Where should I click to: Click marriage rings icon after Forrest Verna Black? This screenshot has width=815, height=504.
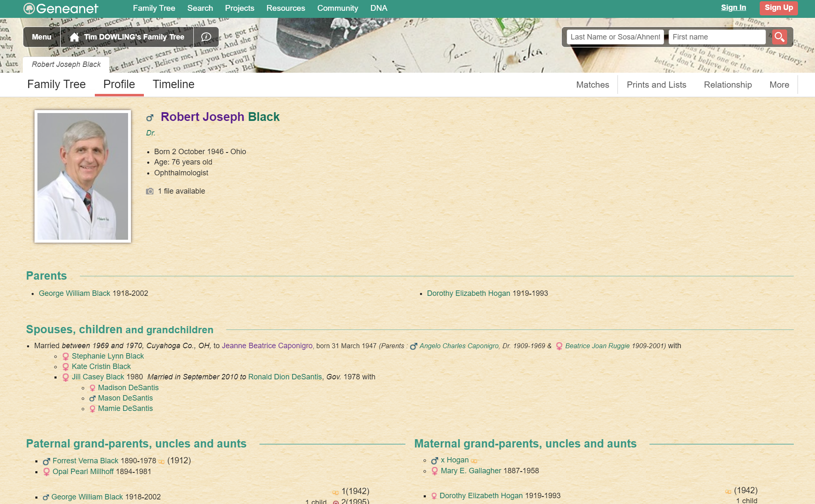pos(161,461)
